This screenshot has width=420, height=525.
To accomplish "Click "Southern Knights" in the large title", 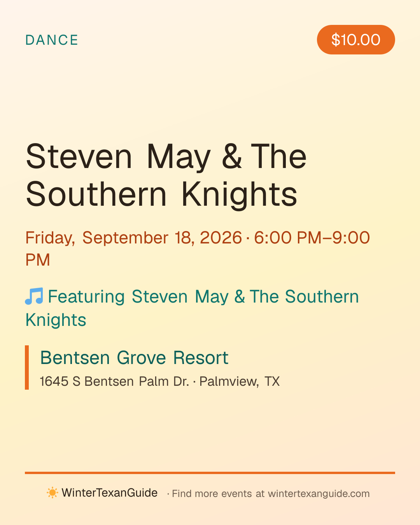I will [x=162, y=194].
